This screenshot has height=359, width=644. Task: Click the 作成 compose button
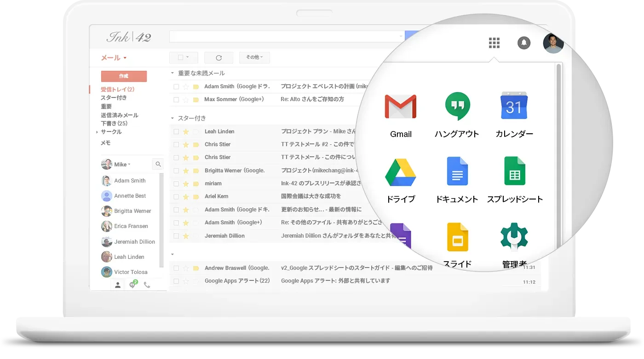pos(124,76)
